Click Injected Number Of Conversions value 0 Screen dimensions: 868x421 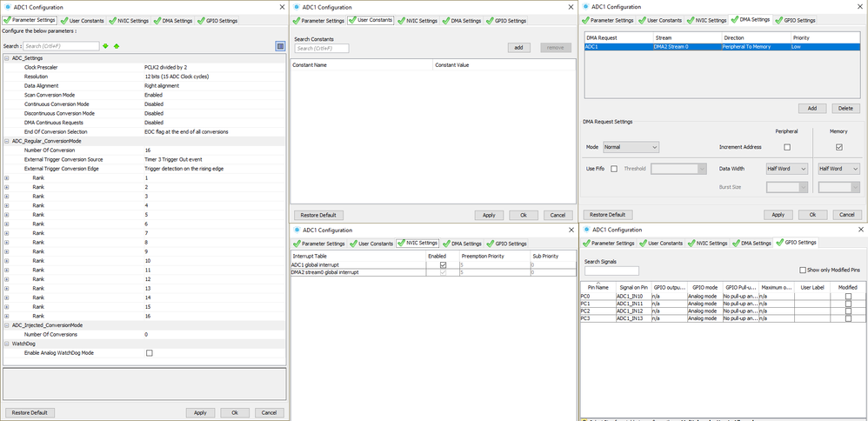(146, 335)
